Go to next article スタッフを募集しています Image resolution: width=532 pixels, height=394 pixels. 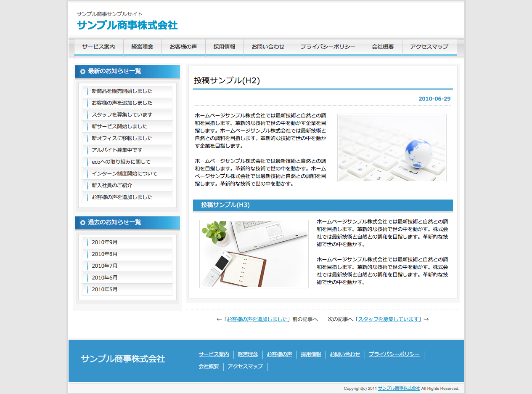click(x=388, y=319)
